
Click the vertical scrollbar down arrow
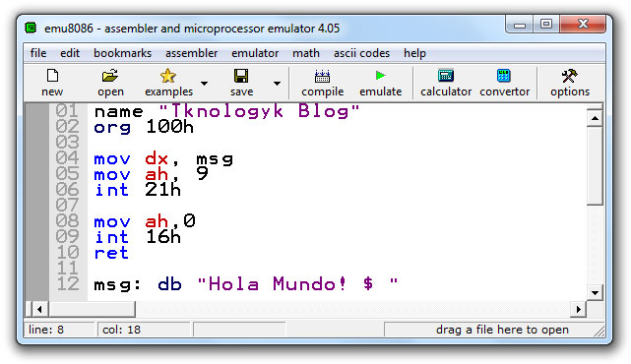(595, 292)
